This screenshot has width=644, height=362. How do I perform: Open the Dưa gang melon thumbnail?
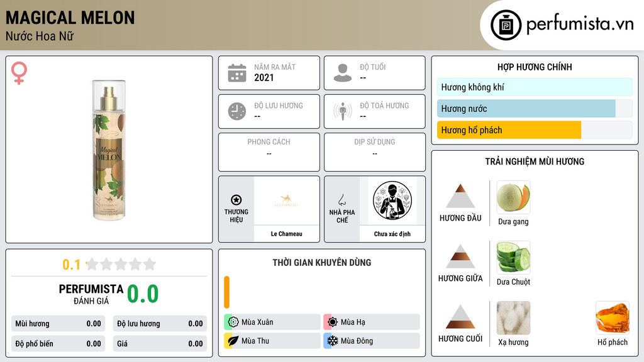[513, 197]
